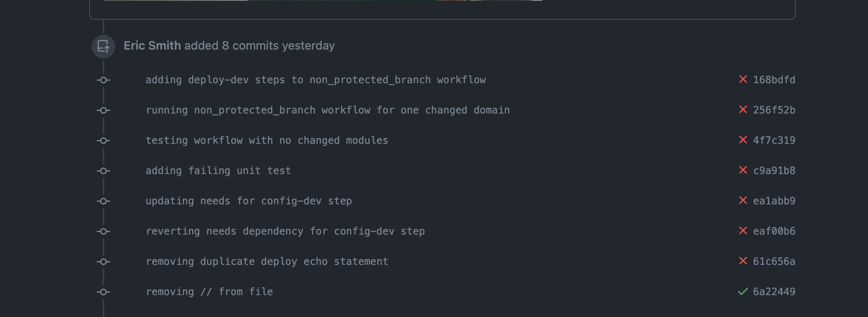Click commit graph dot beside 'adding failing unit test'
The height and width of the screenshot is (317, 868).
pyautogui.click(x=103, y=171)
